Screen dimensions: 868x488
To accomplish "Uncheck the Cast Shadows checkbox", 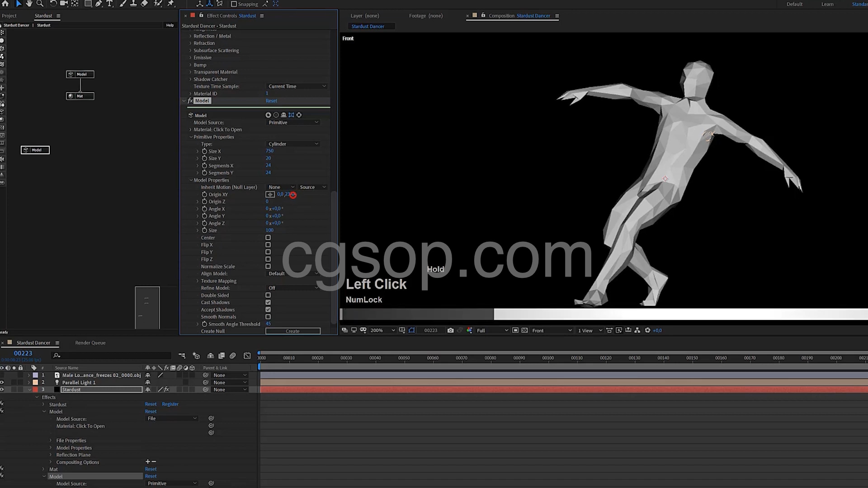I will [268, 302].
